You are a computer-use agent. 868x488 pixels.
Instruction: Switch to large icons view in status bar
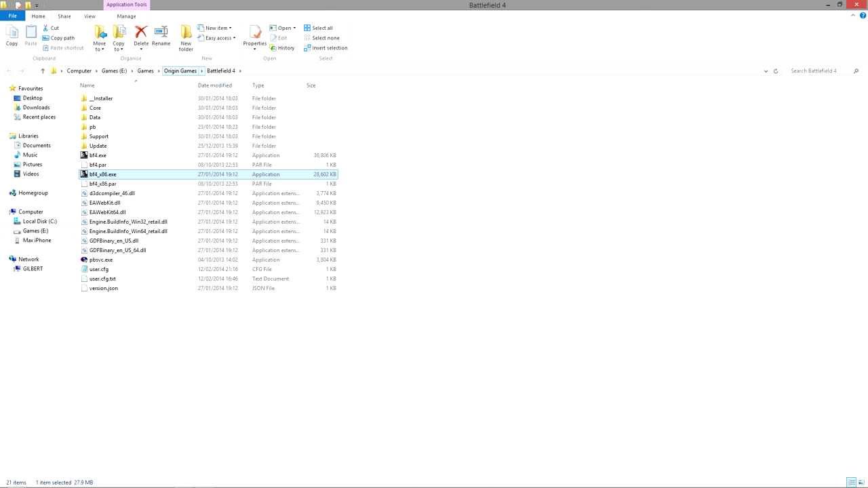(x=860, y=482)
